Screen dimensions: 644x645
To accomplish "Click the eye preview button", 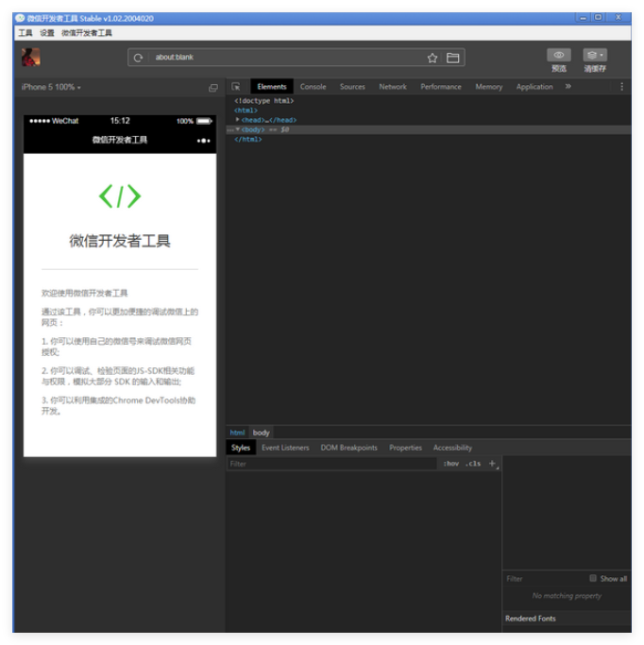I will [558, 55].
